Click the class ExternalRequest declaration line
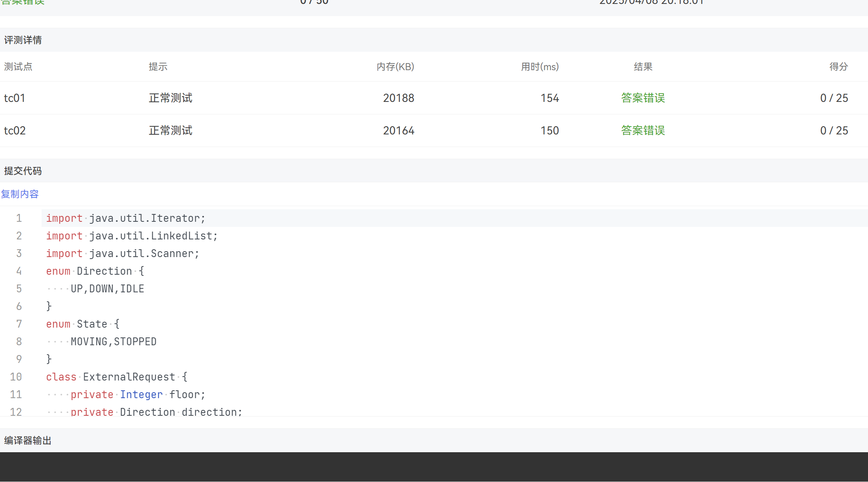Viewport: 868px width, 482px height. tap(117, 377)
